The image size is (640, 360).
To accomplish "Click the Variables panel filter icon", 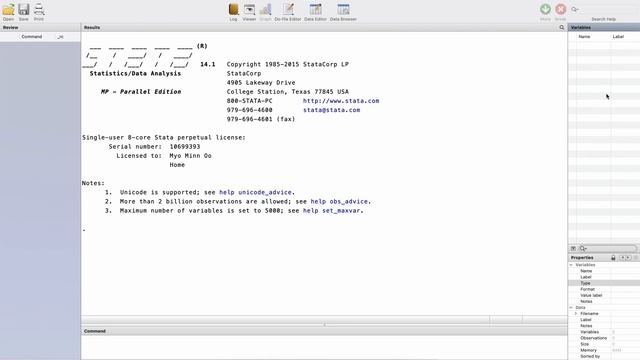I will coord(573,248).
